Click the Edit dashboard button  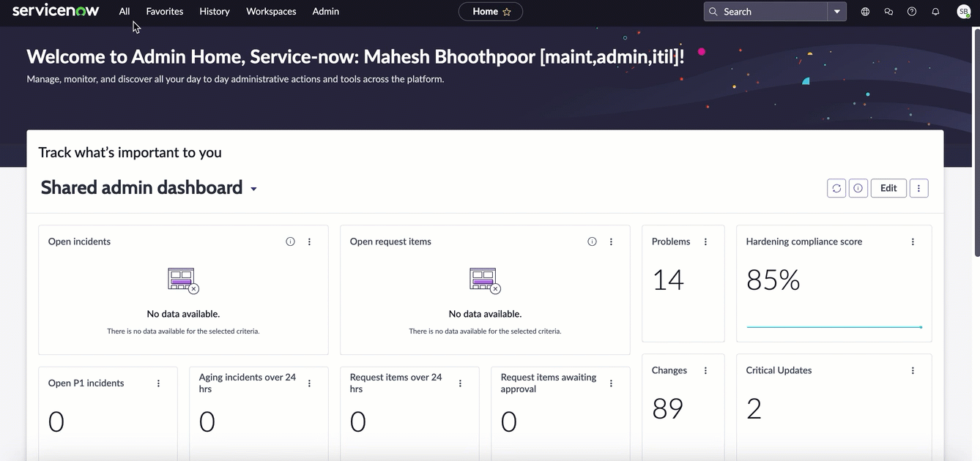(888, 188)
